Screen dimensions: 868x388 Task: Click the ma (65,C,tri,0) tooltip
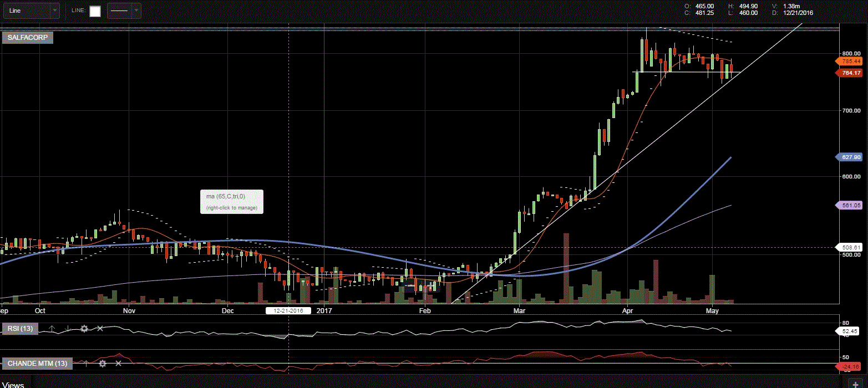[x=231, y=202]
